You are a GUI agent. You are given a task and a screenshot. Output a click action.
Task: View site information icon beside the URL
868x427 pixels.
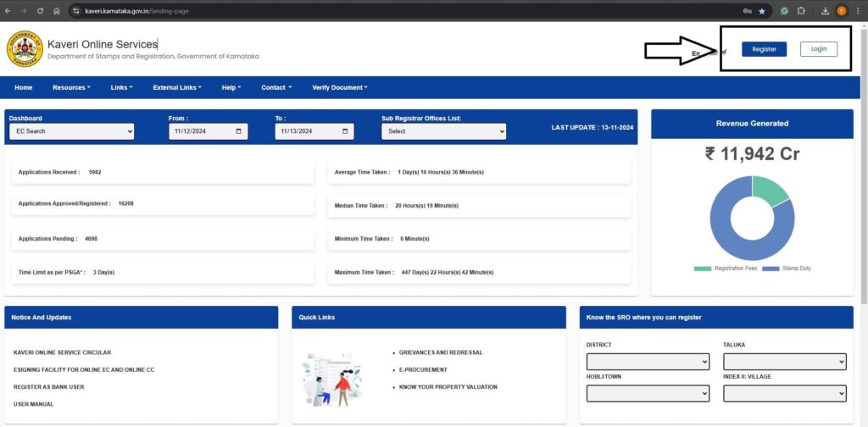coord(76,11)
